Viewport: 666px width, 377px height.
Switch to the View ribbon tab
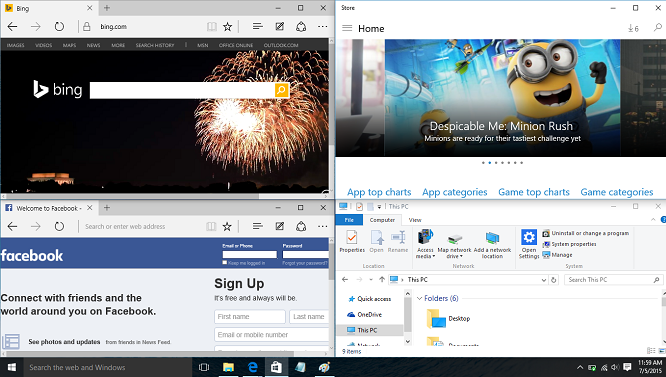pyautogui.click(x=415, y=220)
